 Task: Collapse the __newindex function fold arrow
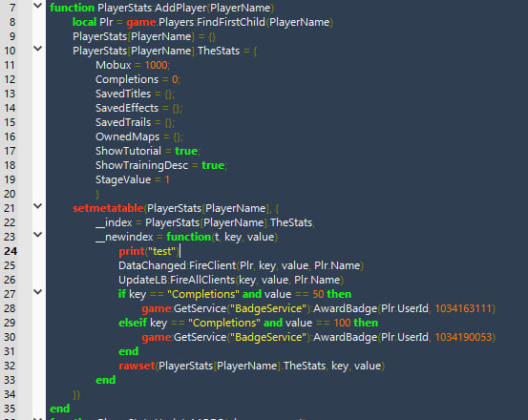38,235
